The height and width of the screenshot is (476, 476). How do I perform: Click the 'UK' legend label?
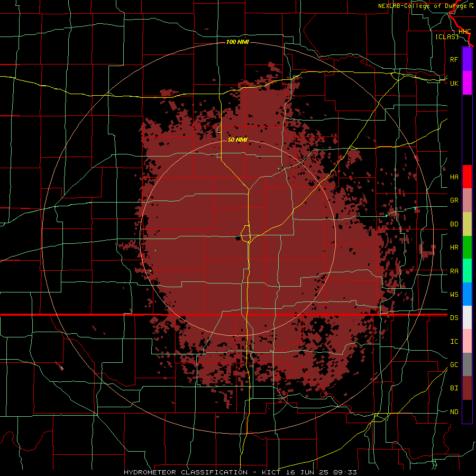pos(454,83)
